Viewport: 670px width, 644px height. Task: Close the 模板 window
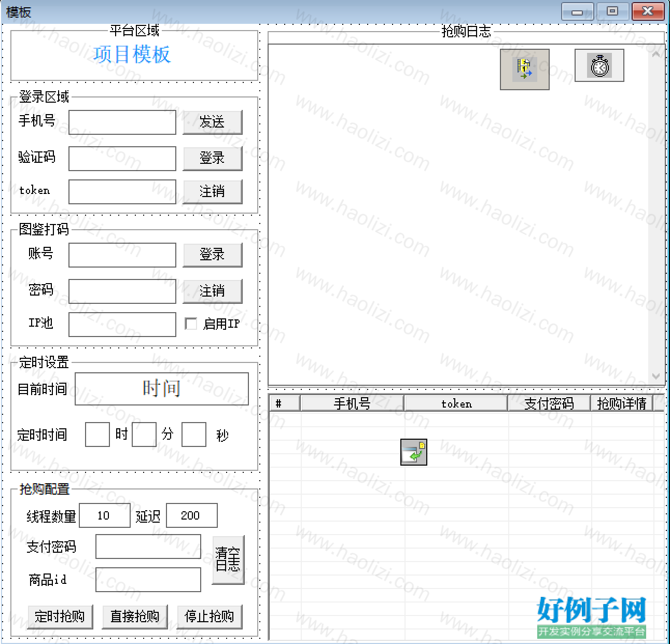(x=648, y=11)
